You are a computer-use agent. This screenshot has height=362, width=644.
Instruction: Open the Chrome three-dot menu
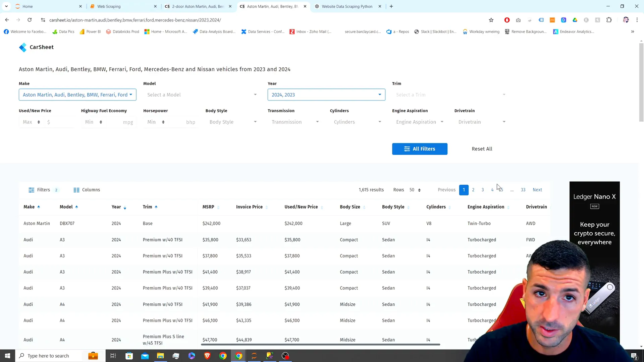point(637,20)
